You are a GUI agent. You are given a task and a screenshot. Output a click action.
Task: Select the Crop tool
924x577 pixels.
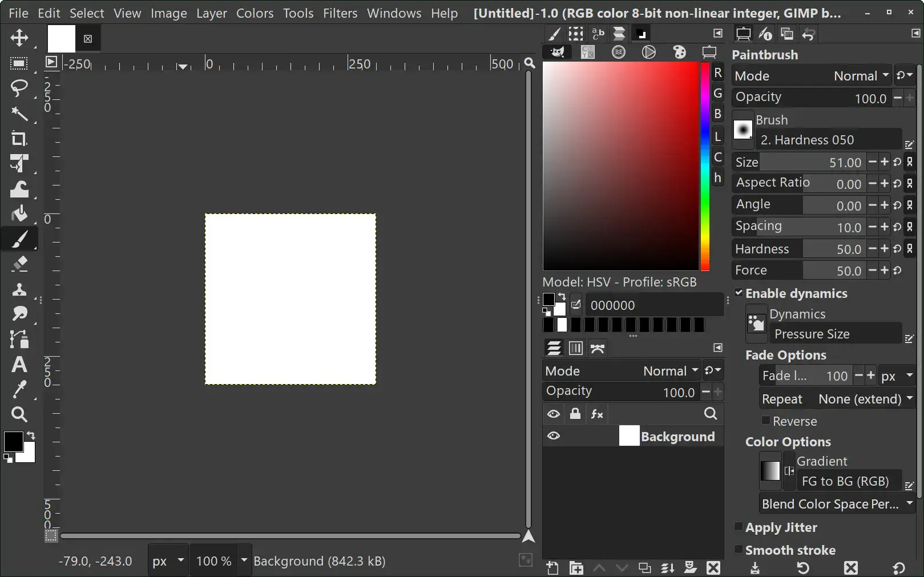pyautogui.click(x=19, y=139)
